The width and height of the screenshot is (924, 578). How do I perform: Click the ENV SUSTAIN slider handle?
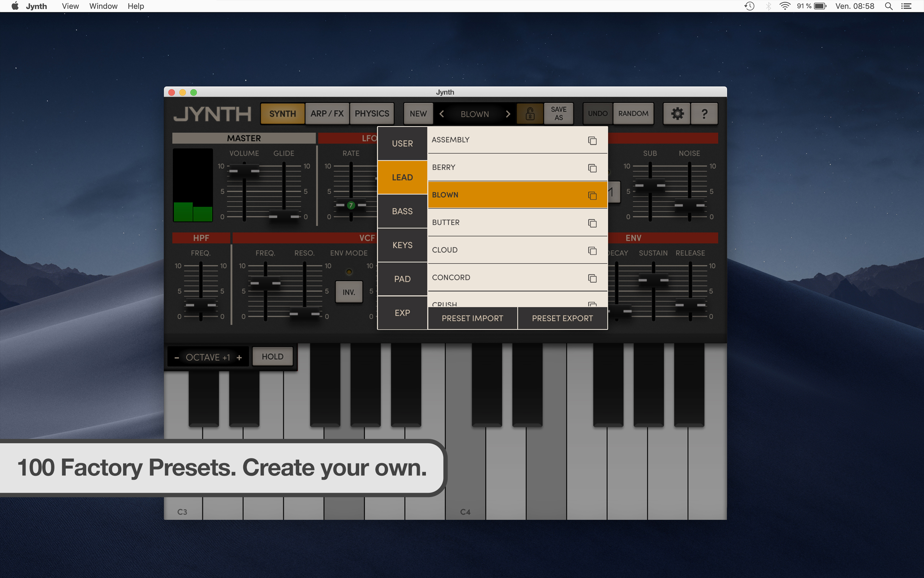(653, 280)
